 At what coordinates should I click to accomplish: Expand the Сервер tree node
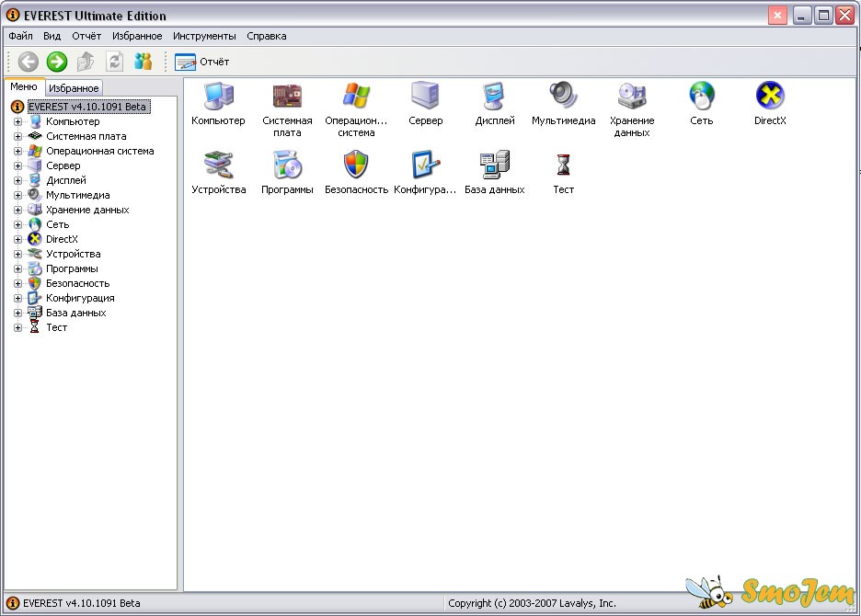pyautogui.click(x=17, y=165)
